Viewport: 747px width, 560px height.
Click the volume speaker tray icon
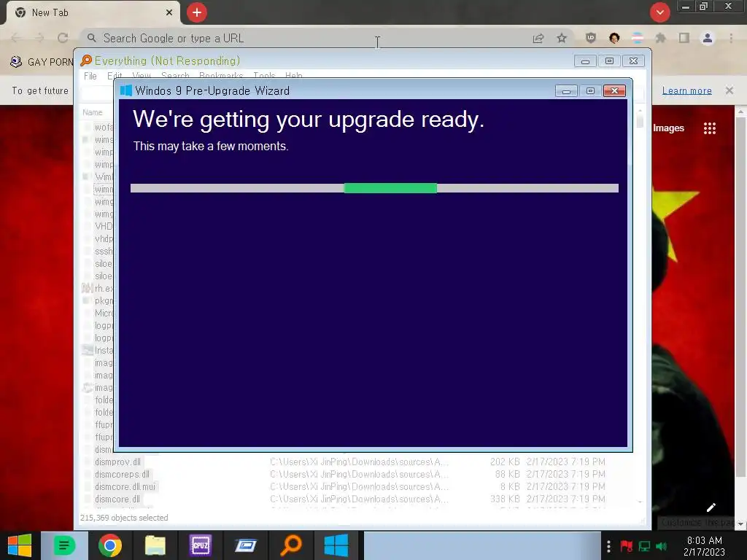[x=662, y=546]
